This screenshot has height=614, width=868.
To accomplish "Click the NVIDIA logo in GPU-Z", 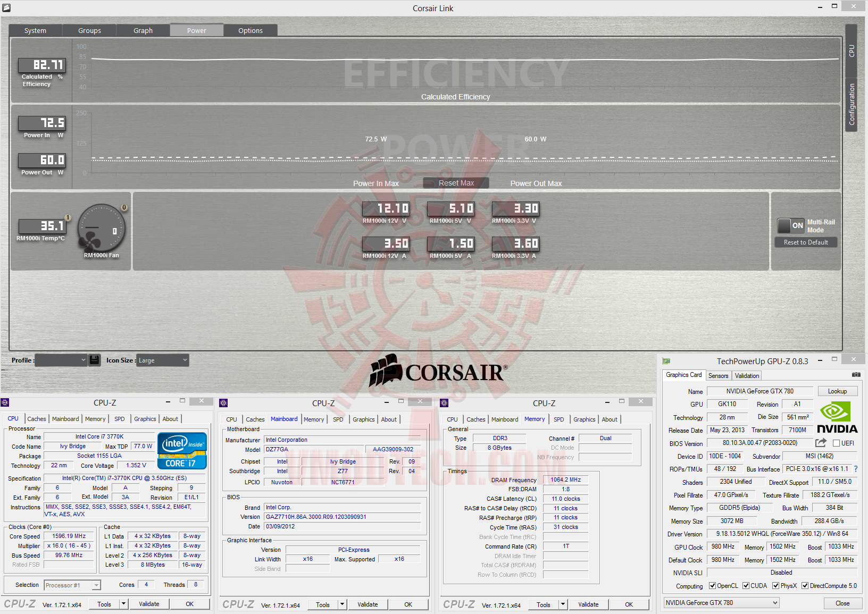I will [837, 417].
